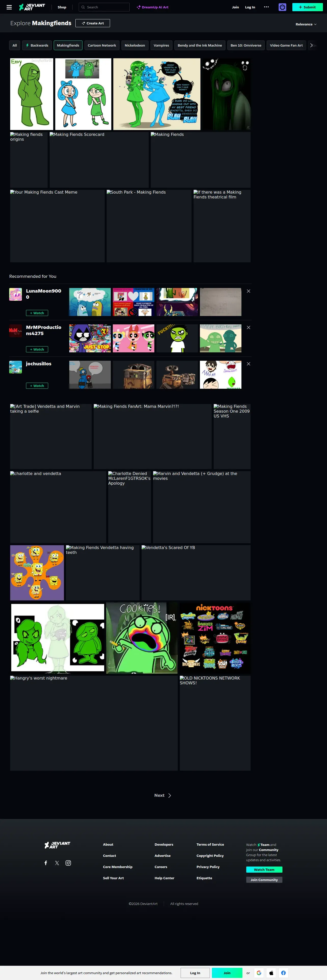Click the footer DeviantArt logo
The image size is (327, 980).
58,845
